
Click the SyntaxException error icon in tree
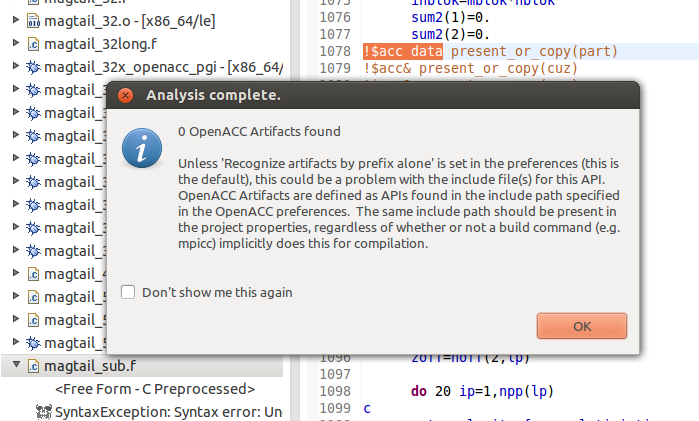[44, 412]
